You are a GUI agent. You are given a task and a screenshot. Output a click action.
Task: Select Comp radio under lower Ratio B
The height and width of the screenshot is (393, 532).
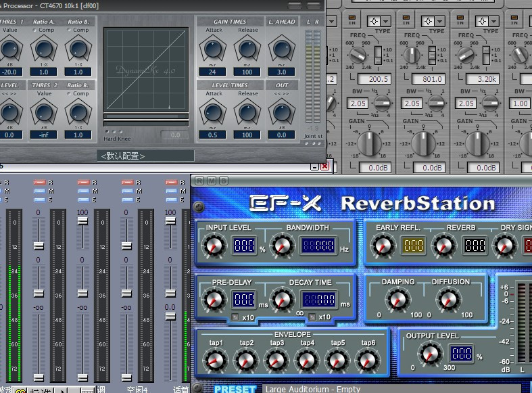69,93
